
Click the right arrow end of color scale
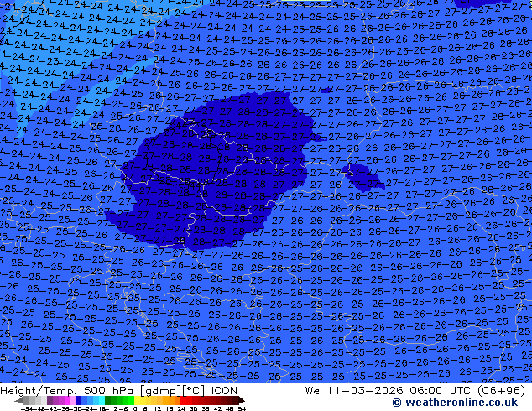(241, 400)
